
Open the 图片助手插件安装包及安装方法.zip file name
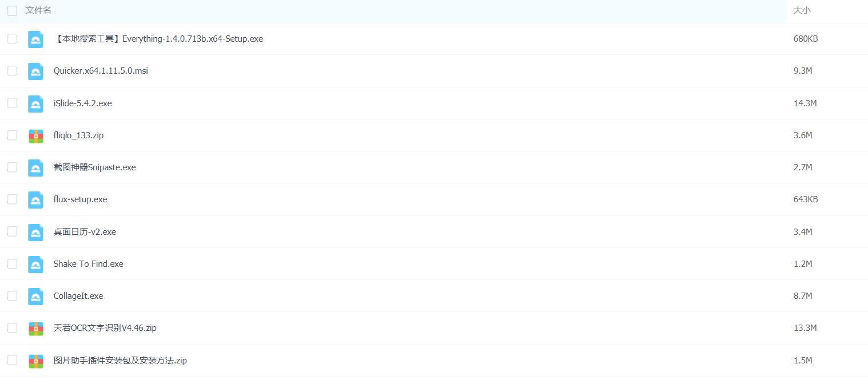(x=120, y=361)
